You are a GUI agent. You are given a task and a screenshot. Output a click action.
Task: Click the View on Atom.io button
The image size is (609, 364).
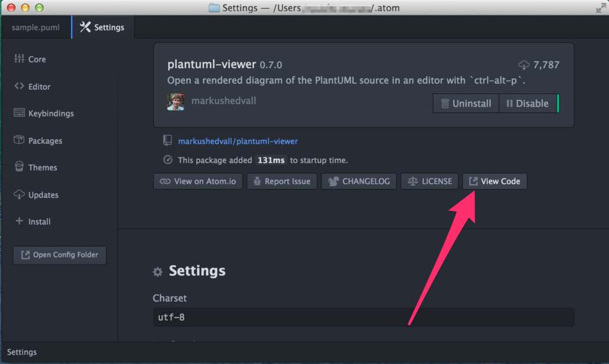click(x=198, y=181)
